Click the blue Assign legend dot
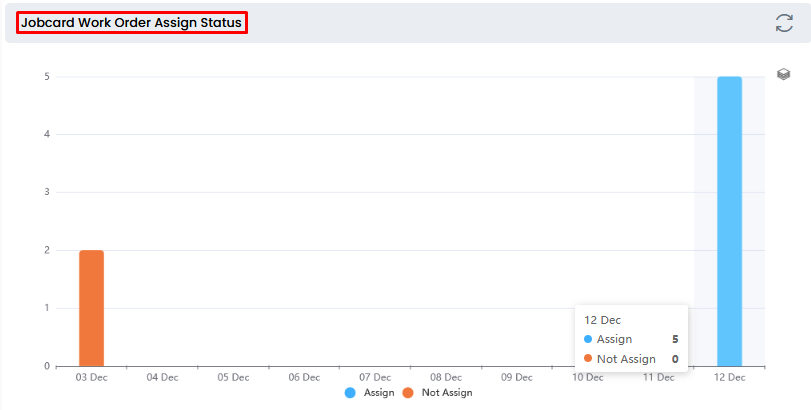This screenshot has width=811, height=410. [350, 393]
